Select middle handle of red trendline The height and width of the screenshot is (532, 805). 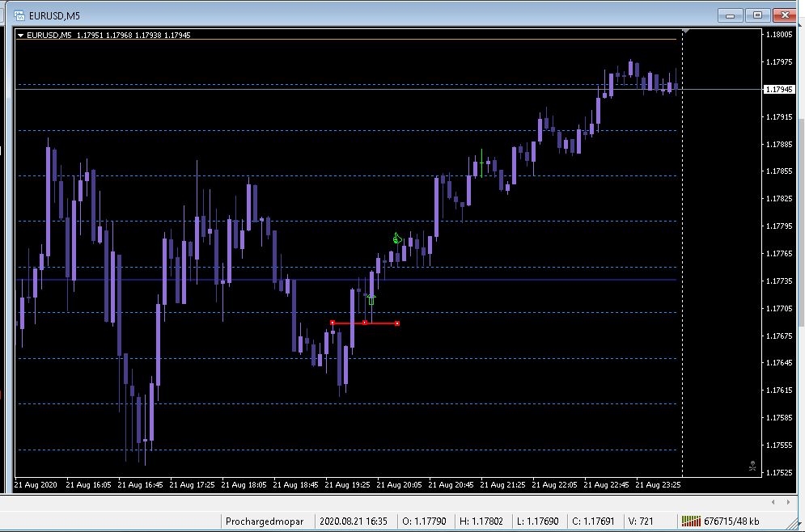[x=365, y=323]
